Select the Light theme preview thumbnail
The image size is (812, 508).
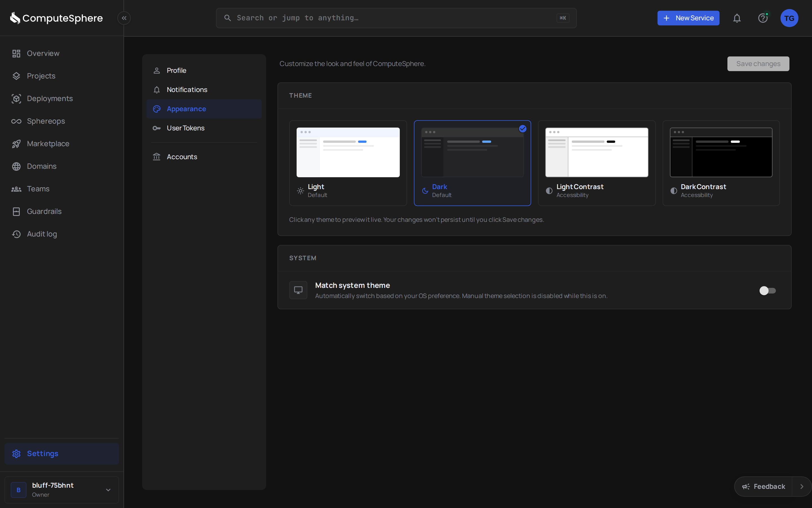click(x=348, y=152)
